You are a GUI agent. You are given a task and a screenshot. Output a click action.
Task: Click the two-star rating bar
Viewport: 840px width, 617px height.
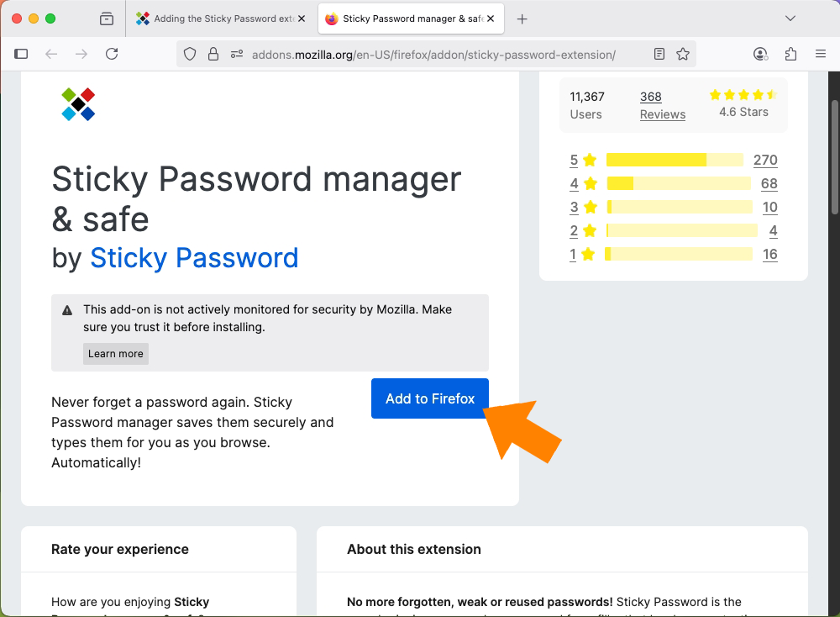(x=682, y=230)
